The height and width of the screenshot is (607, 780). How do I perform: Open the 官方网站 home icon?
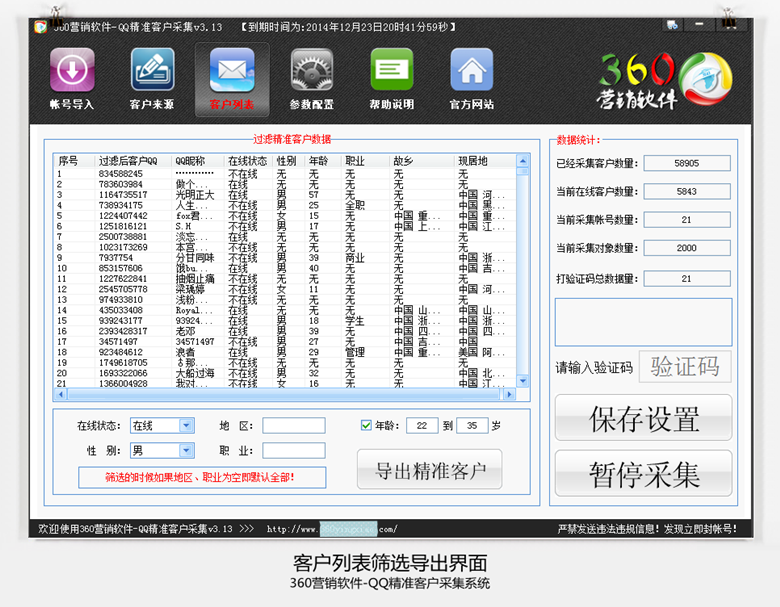472,70
